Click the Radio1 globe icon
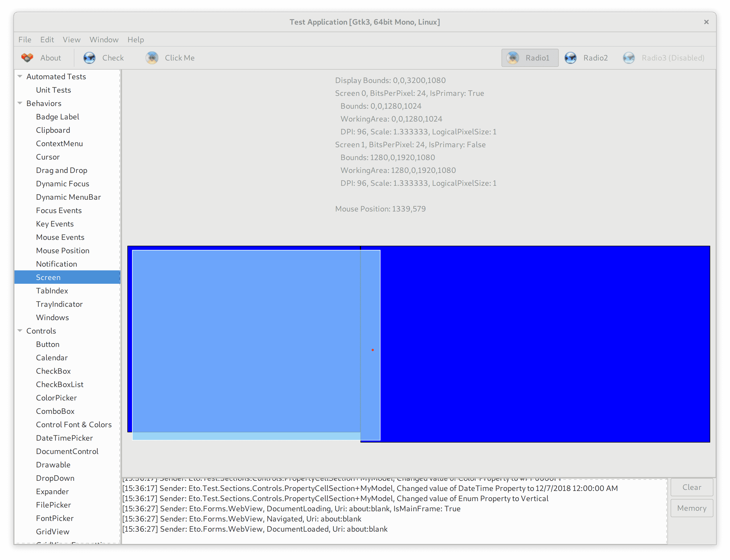The image size is (730, 560). click(x=513, y=57)
